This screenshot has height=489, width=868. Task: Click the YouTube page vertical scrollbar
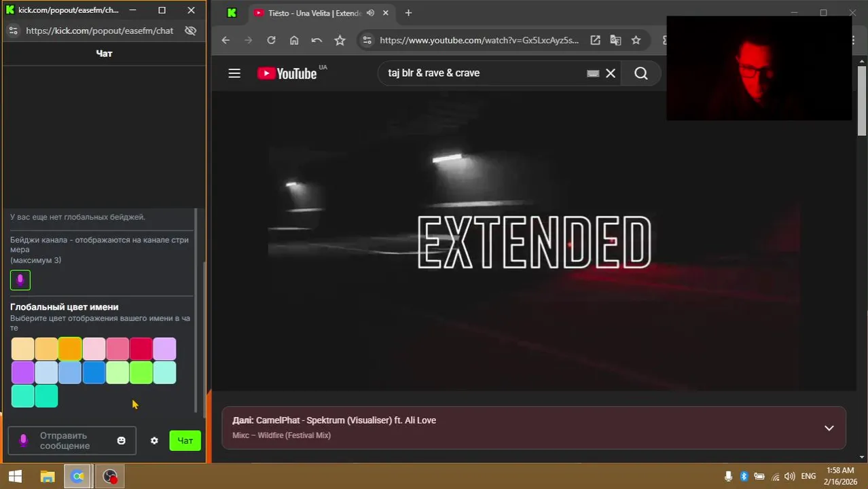[862, 102]
